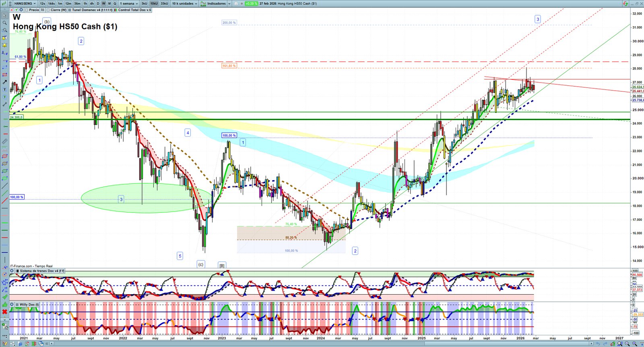Pick the diagonal black trend line tool
The width and height of the screenshot is (644, 347).
pos(4,186)
